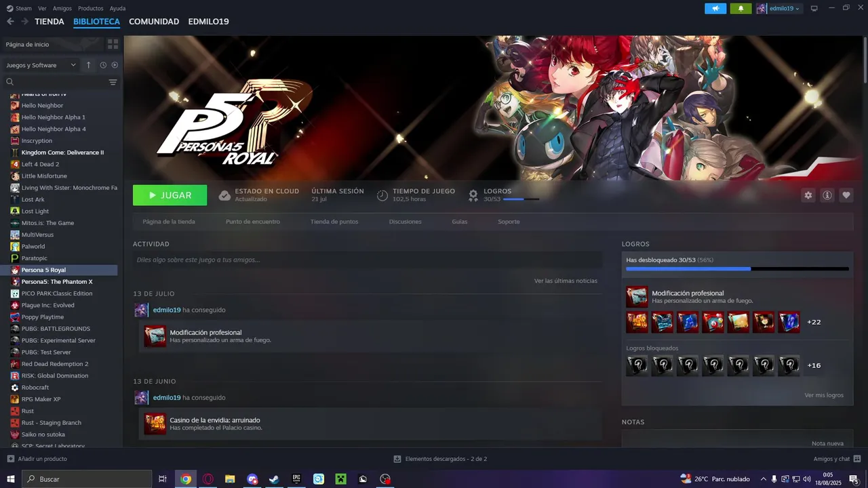Click the Add a product plus icon
The image size is (868, 488).
click(x=11, y=459)
